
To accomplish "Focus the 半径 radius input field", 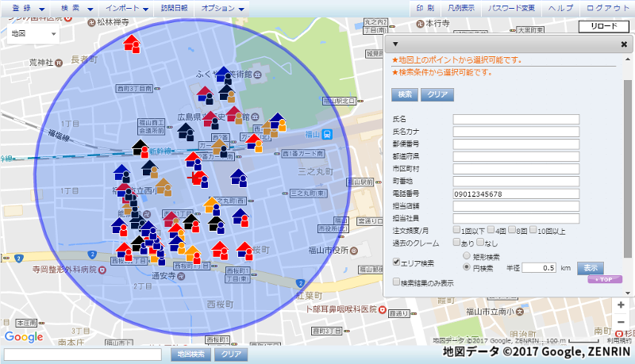I will coord(539,268).
